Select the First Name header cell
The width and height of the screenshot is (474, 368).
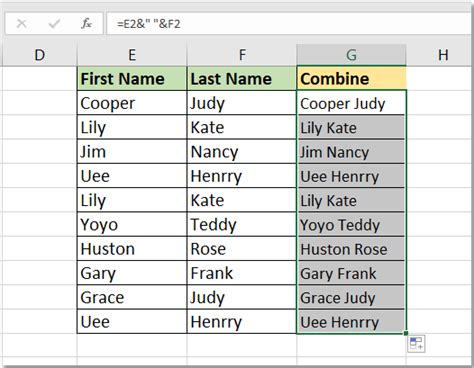point(132,79)
